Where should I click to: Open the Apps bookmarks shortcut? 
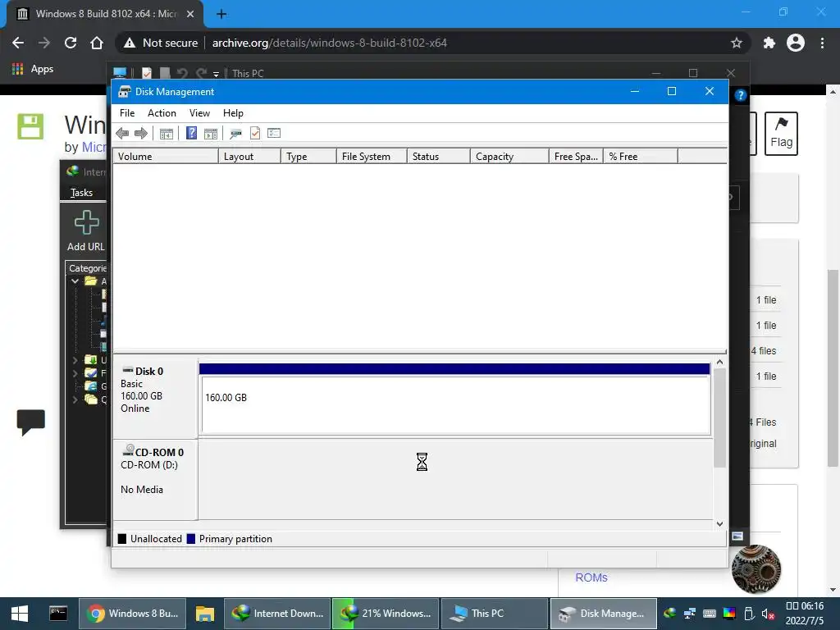[33, 69]
